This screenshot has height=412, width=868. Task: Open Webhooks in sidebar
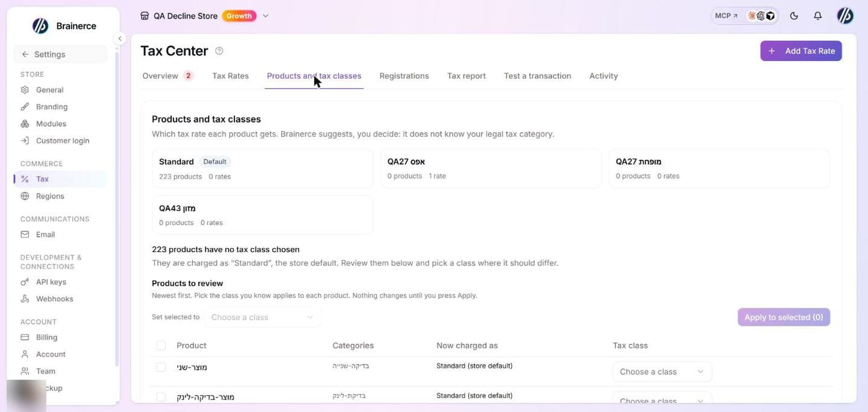pos(54,299)
